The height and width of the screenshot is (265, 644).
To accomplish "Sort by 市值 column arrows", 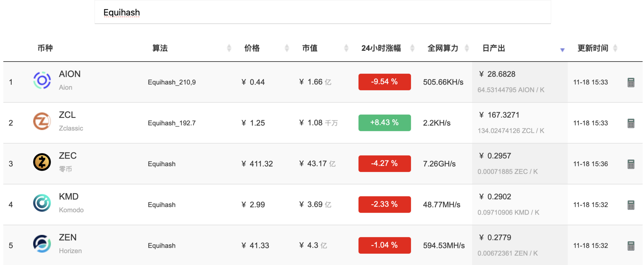I will [x=346, y=48].
